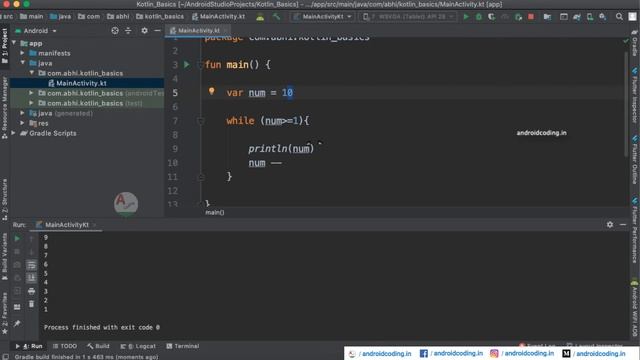Click the locate target icon in Project panel
The image size is (640, 360).
(x=115, y=31)
